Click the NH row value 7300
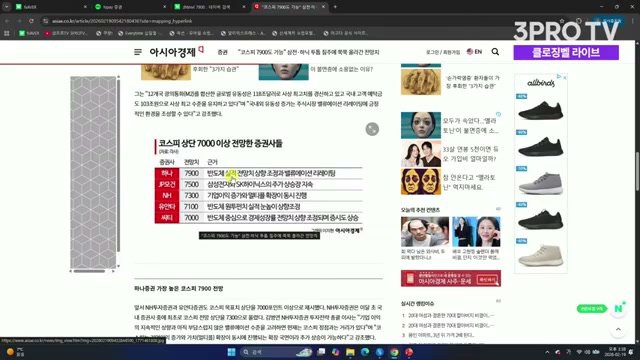Image resolution: width=640 pixels, height=360 pixels. pos(191,196)
